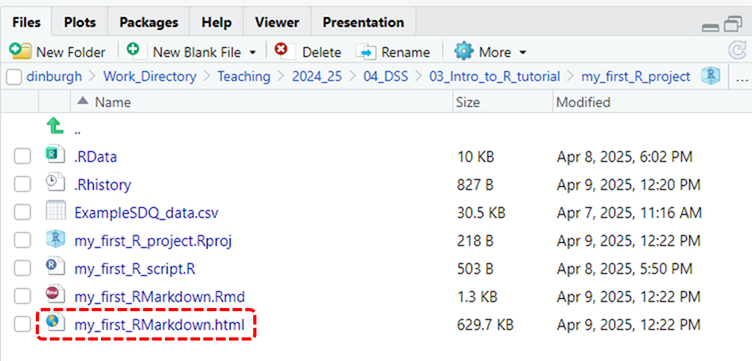This screenshot has height=361, width=752.
Task: Check the box for my_first_RMarkdown.html
Action: pos(22,325)
